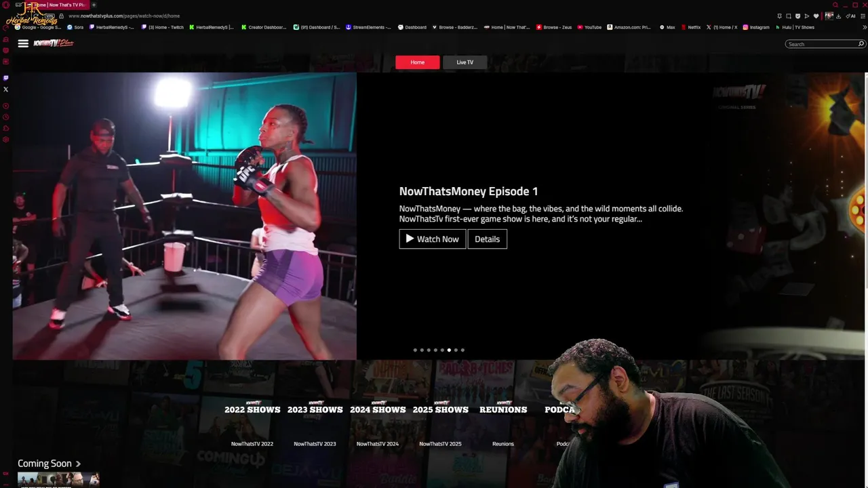This screenshot has width=868, height=488.
Task: Open the Netflix bookmark
Action: [690, 27]
